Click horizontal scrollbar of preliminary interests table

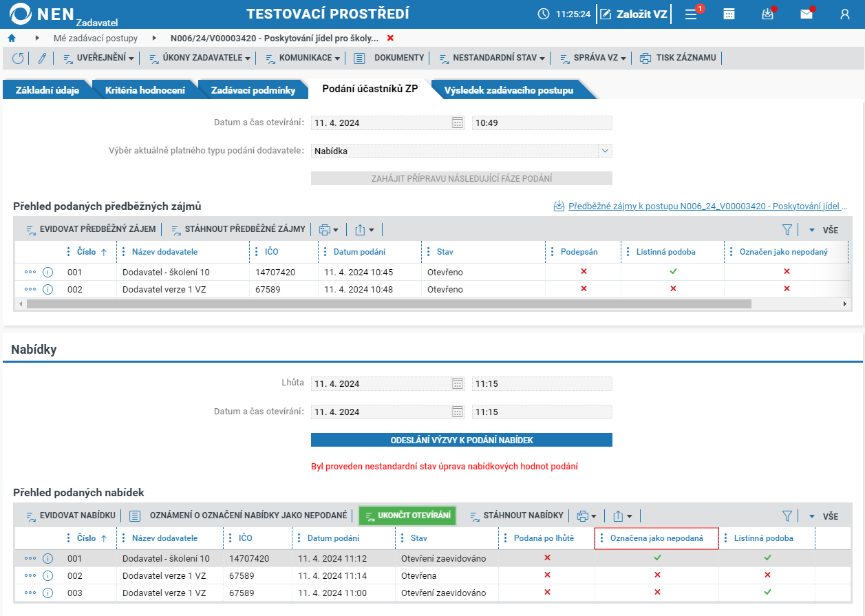point(388,304)
